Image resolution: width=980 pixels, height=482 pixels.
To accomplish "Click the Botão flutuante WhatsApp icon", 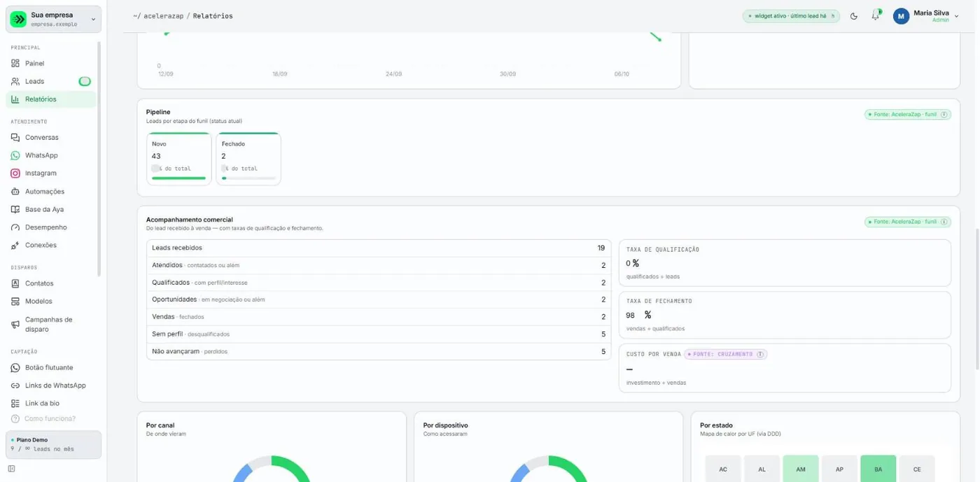I will click(15, 368).
